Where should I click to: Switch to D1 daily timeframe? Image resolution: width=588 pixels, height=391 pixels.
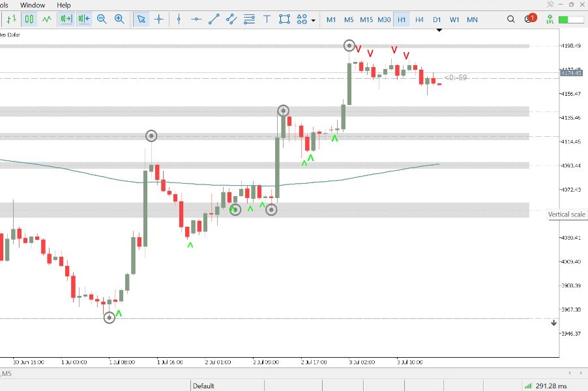tap(437, 20)
